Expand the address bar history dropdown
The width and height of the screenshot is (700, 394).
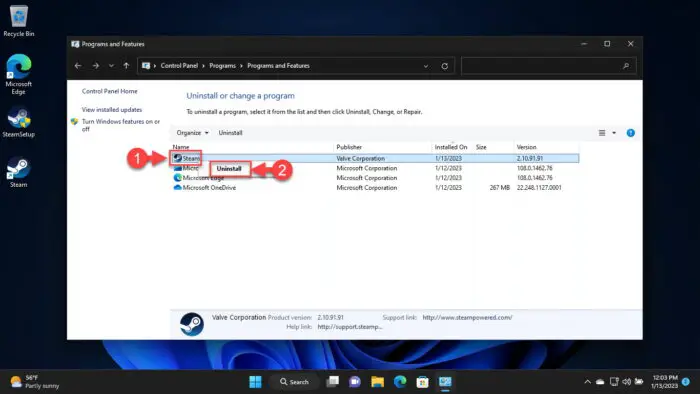pos(426,66)
